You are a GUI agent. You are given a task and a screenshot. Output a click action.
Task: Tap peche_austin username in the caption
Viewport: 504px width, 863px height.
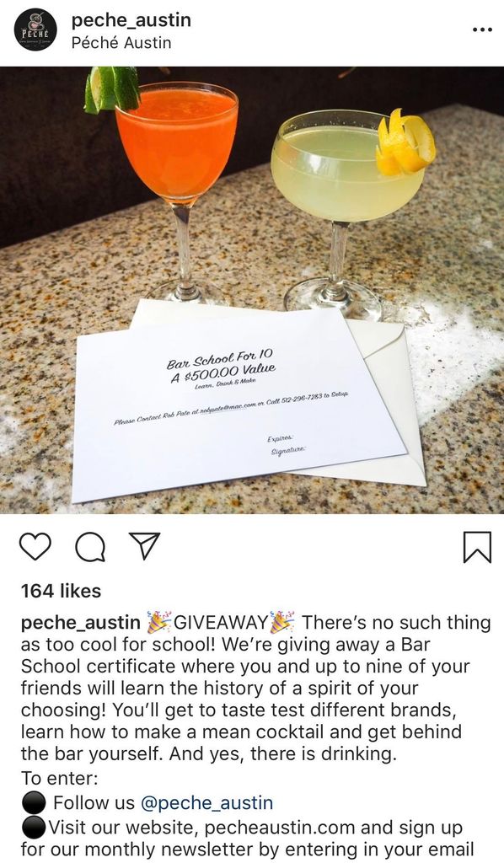pyautogui.click(x=81, y=623)
